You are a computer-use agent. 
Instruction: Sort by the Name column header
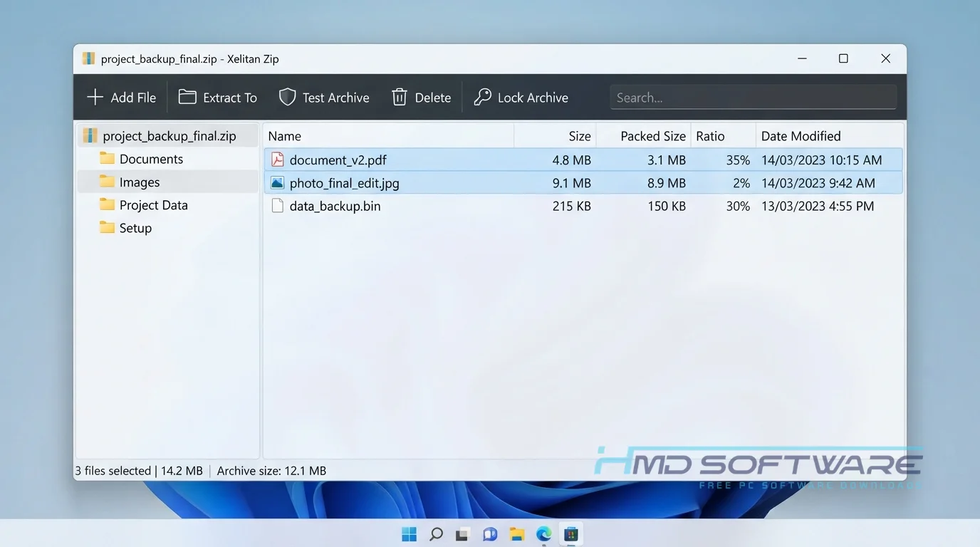[x=389, y=136]
